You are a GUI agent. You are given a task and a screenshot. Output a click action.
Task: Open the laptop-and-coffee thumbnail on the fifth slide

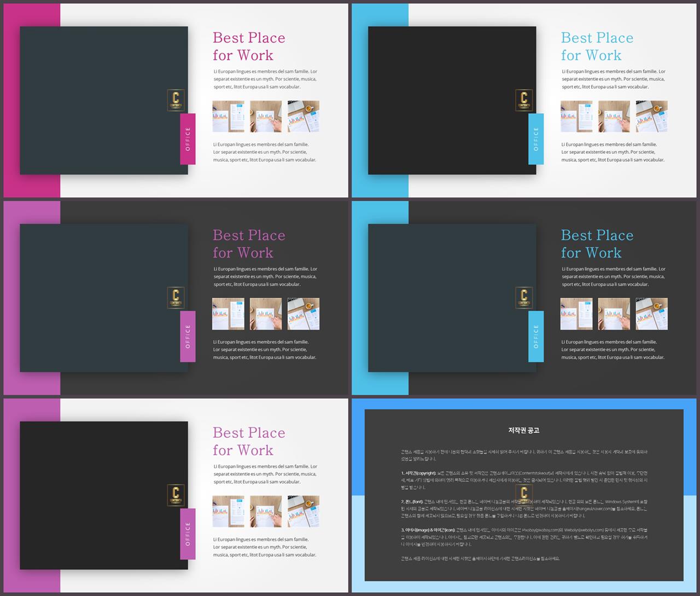coord(304,511)
